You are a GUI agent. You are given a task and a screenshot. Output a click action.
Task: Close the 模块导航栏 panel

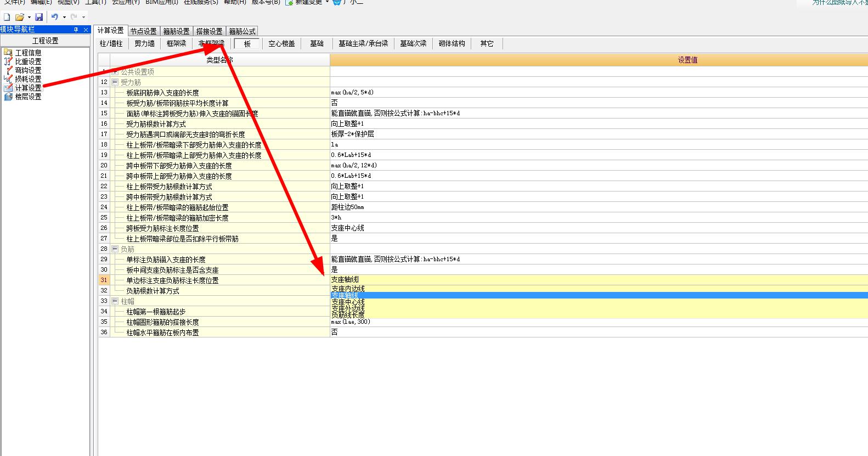click(86, 30)
